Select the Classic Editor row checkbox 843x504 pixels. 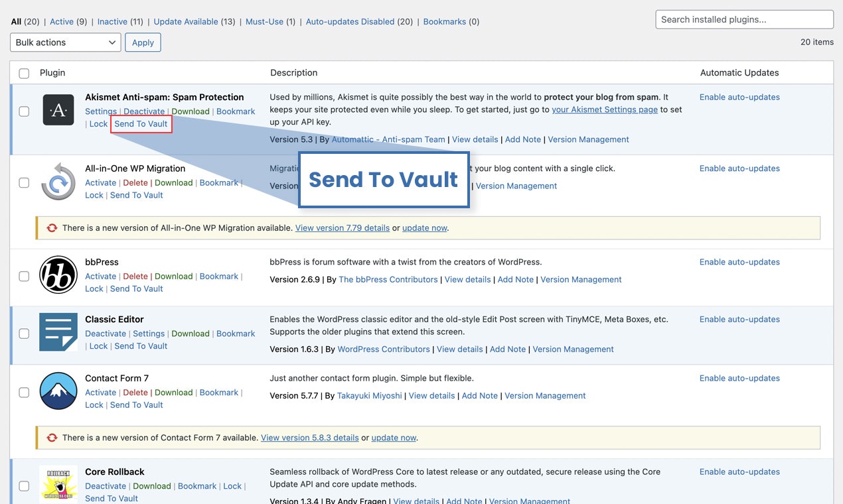point(24,334)
